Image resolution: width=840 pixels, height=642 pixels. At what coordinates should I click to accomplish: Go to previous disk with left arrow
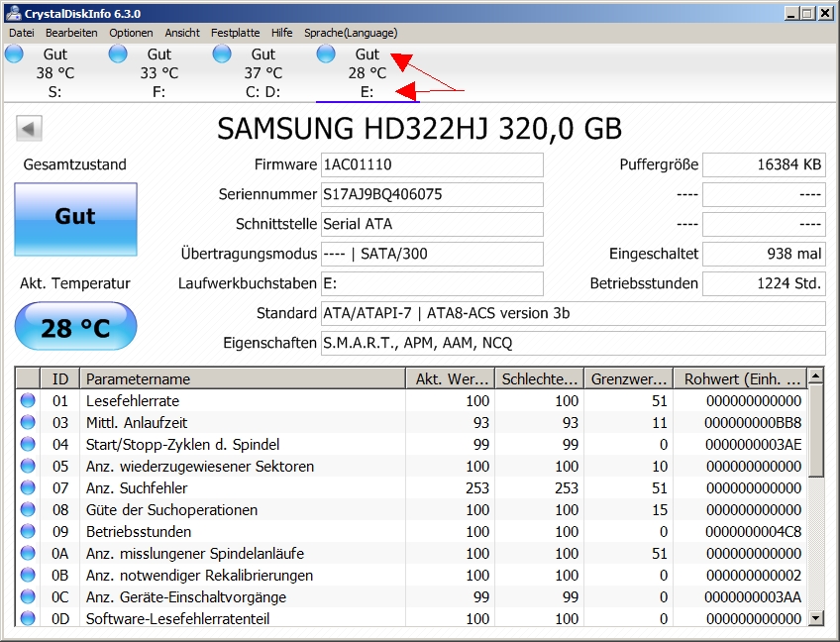click(x=29, y=129)
